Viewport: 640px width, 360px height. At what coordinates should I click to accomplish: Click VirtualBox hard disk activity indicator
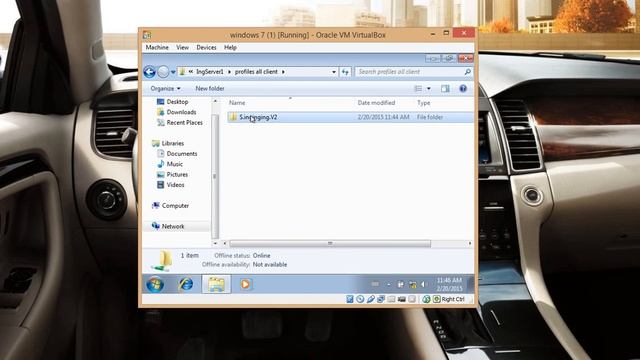point(350,299)
